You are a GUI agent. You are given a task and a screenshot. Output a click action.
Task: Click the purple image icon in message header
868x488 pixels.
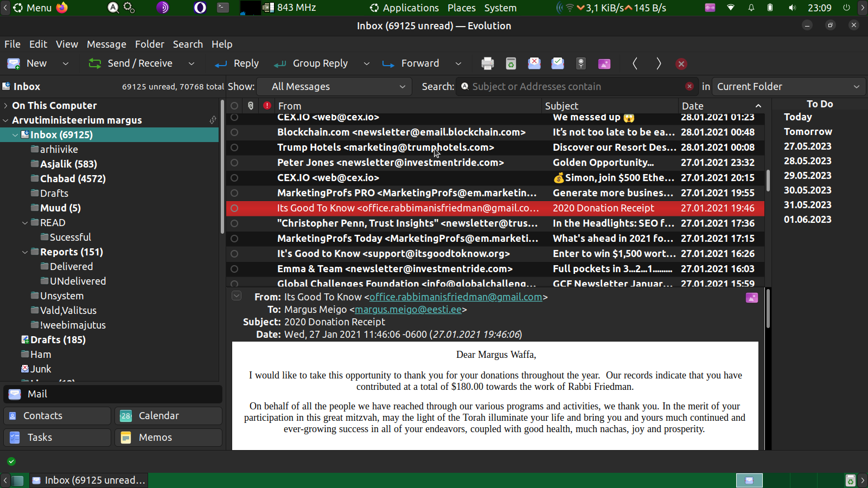tap(752, 298)
